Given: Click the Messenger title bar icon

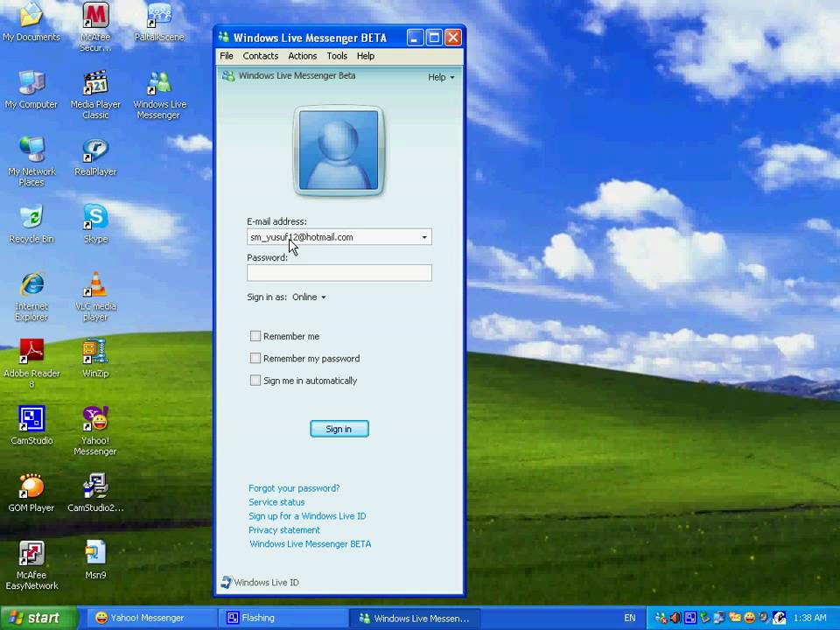Looking at the screenshot, I should (x=224, y=37).
